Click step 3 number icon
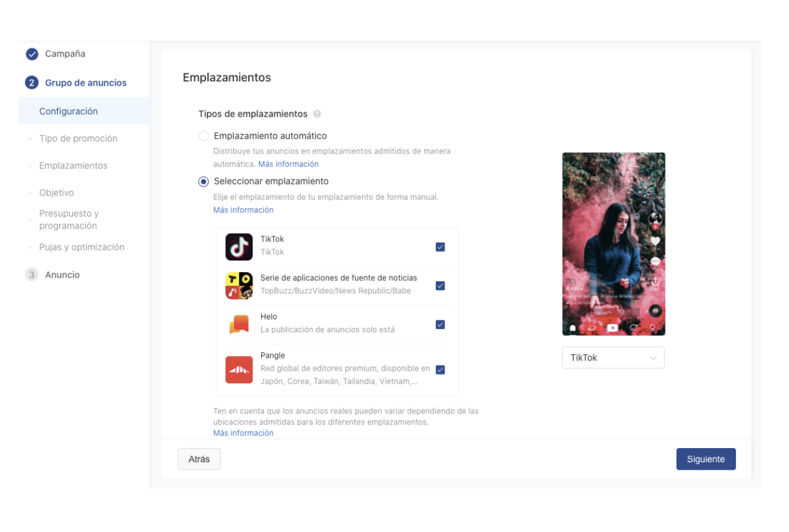 pos(32,275)
